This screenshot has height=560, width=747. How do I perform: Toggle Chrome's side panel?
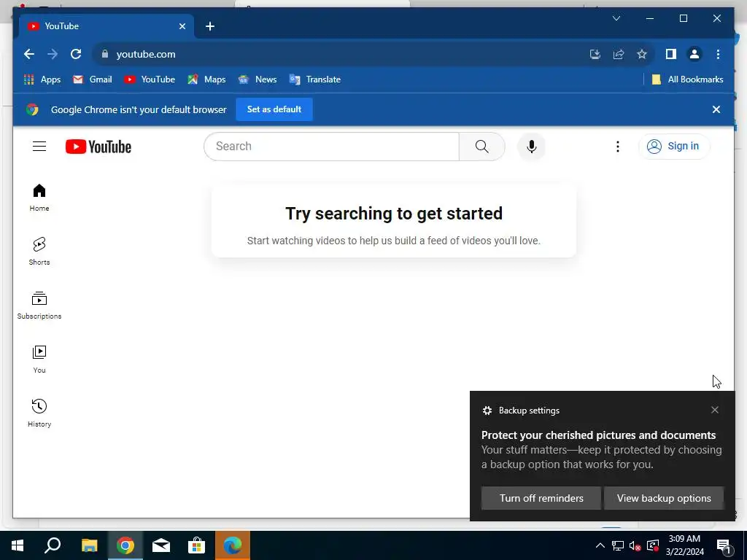click(671, 54)
